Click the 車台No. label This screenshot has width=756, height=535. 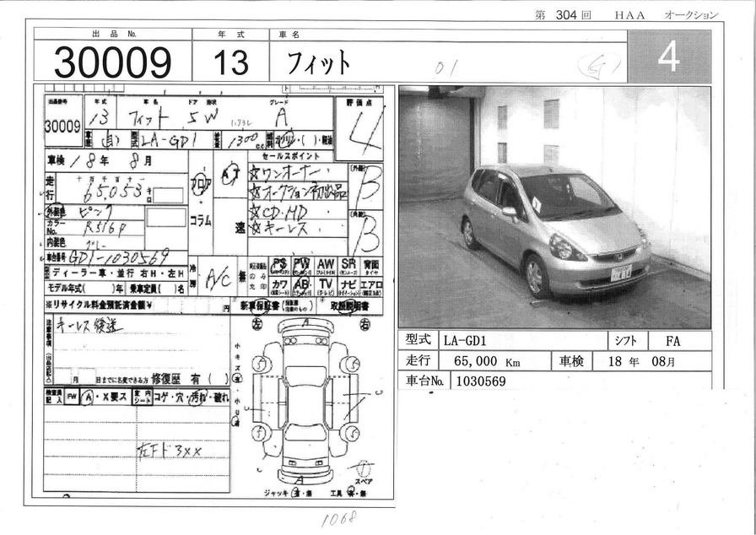tap(424, 381)
